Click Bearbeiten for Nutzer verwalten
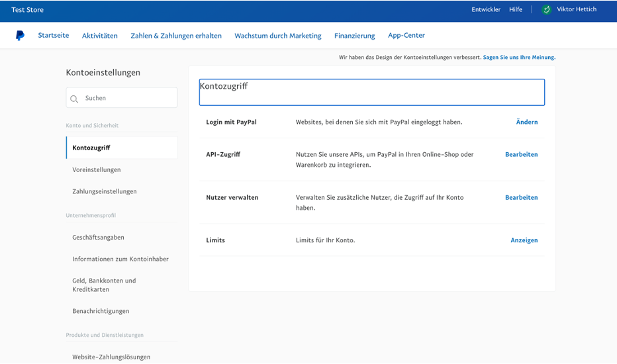Viewport: 617px width, 364px height. (x=522, y=197)
